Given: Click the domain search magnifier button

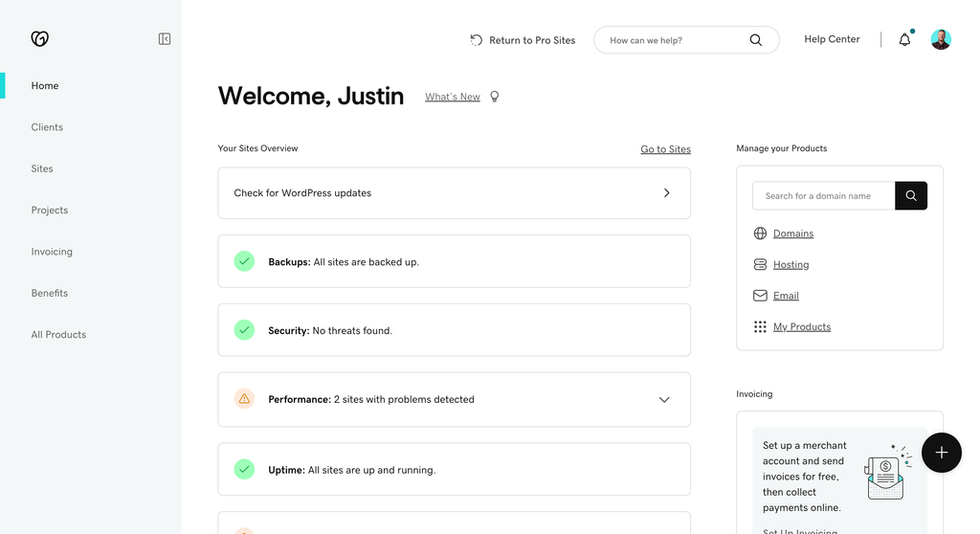Looking at the screenshot, I should (x=910, y=195).
